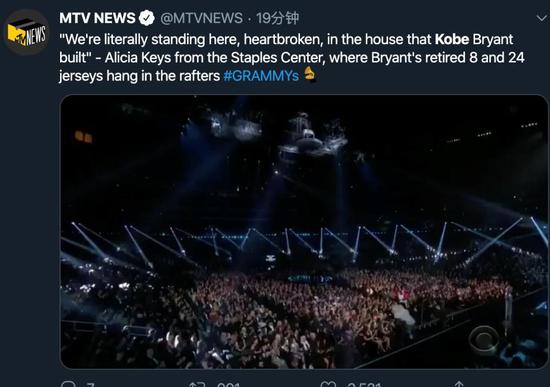Click the golden gramophone emoji after #GRAMMYs
The width and height of the screenshot is (550, 387).
coord(309,74)
